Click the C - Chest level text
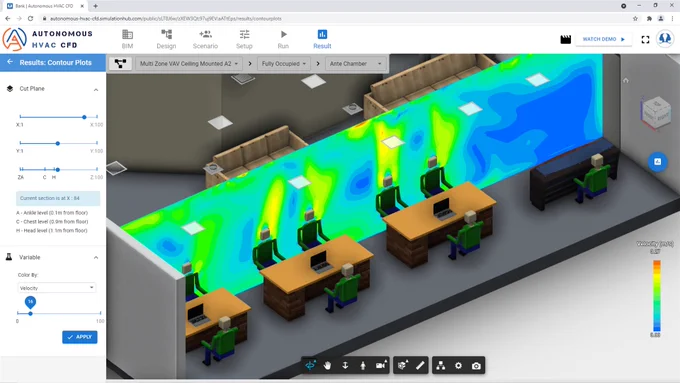Viewport: 680px width, 383px height. (x=52, y=222)
